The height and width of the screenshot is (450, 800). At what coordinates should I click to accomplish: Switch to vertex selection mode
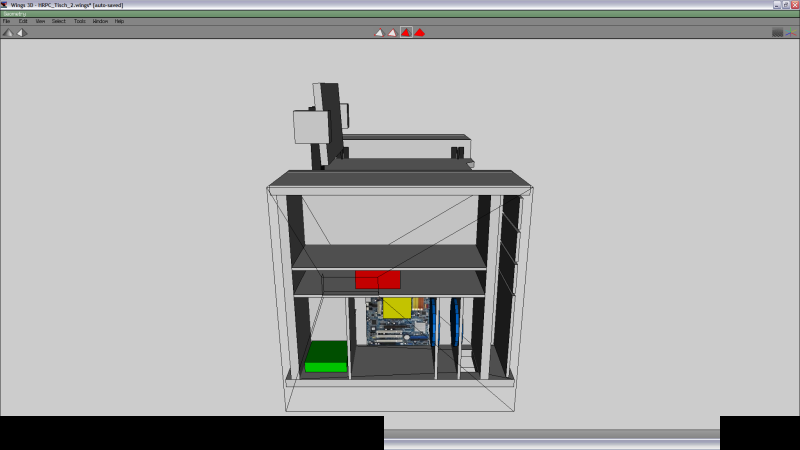pos(379,32)
